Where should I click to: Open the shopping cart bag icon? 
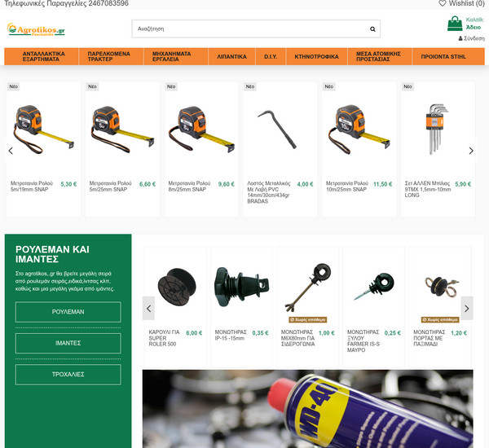pyautogui.click(x=455, y=24)
